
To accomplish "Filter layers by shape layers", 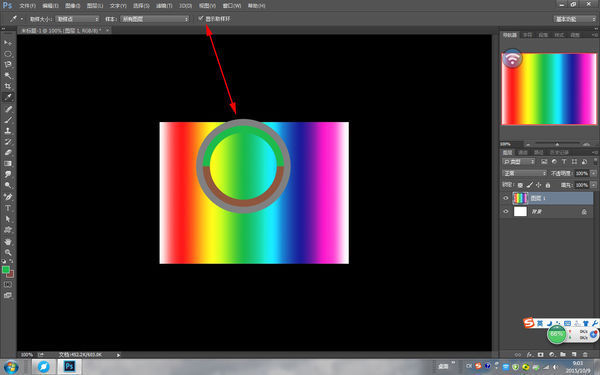I will click(x=574, y=162).
